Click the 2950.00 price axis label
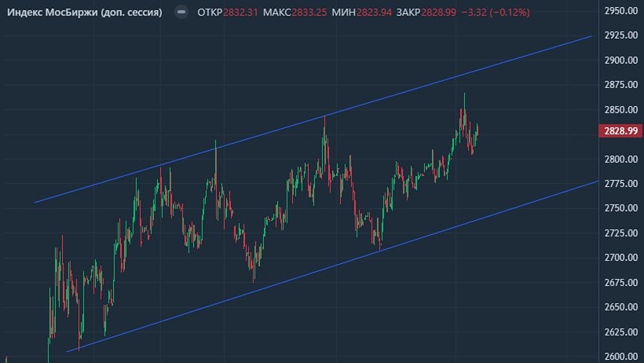The image size is (644, 363). point(621,11)
